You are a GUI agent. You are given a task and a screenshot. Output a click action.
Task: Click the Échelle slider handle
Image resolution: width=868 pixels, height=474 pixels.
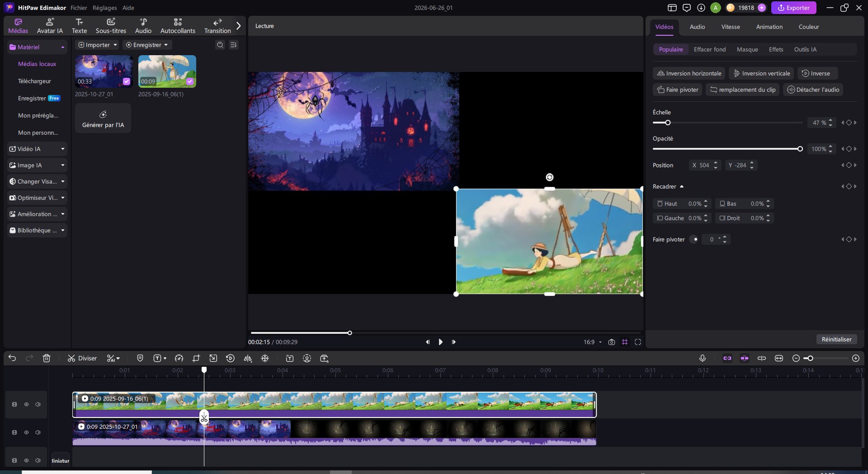pos(668,123)
